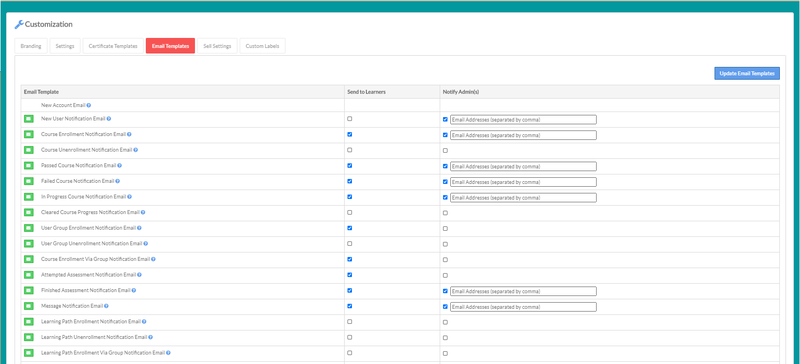Open the User Group Unenrollment Notification Email green icon
The image size is (800, 364).
click(29, 244)
